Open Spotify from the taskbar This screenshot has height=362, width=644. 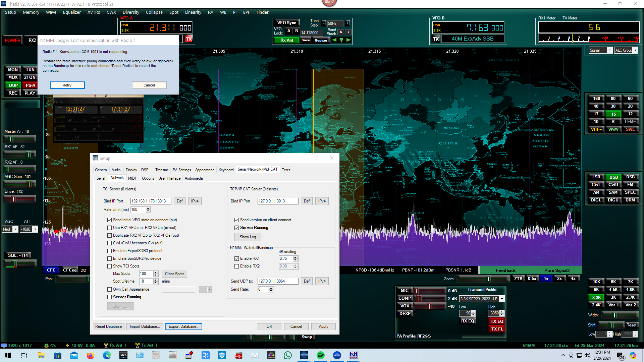pyautogui.click(x=321, y=355)
